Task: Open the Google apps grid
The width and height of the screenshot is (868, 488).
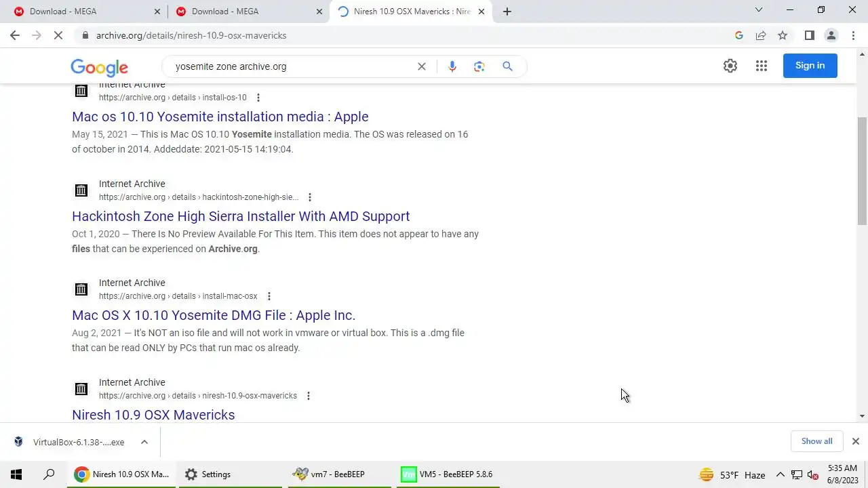Action: tap(762, 66)
